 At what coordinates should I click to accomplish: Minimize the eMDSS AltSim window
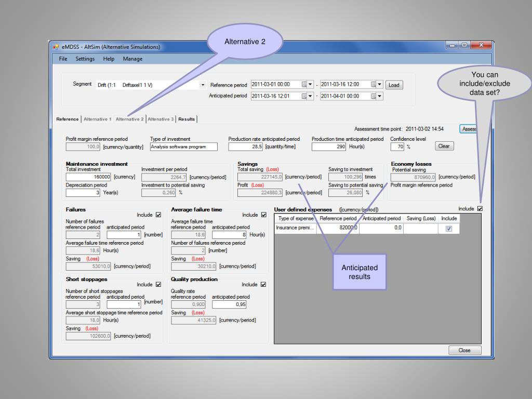(x=453, y=45)
